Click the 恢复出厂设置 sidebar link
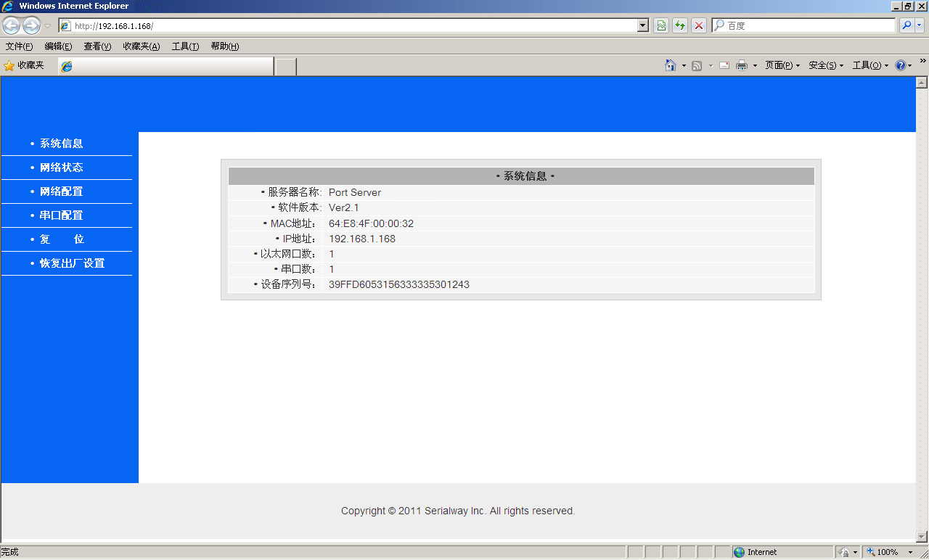The image size is (929, 560). [x=72, y=263]
